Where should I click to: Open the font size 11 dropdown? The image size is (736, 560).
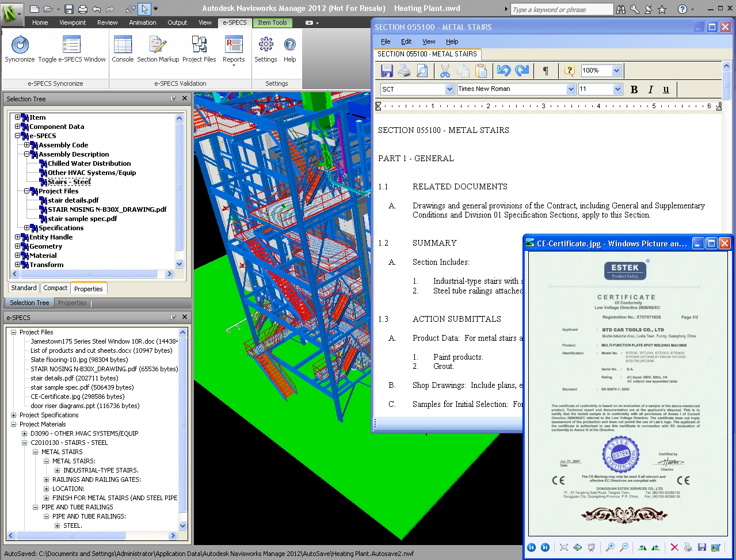(617, 89)
